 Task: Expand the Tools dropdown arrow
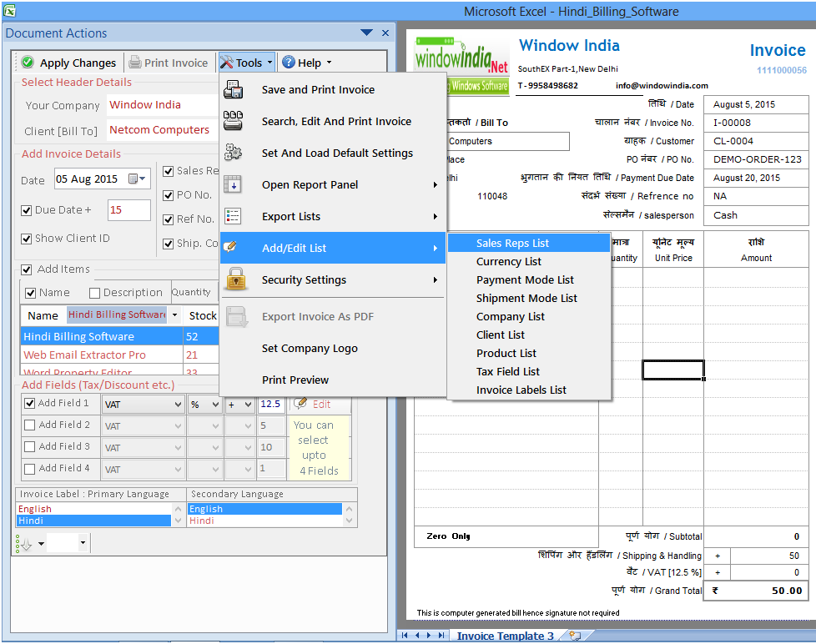click(x=270, y=63)
